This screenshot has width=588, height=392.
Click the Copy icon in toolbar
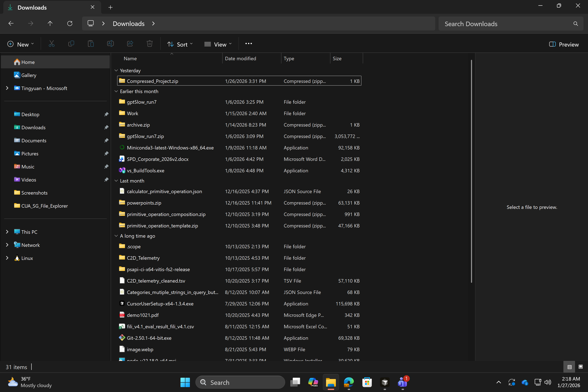(71, 44)
